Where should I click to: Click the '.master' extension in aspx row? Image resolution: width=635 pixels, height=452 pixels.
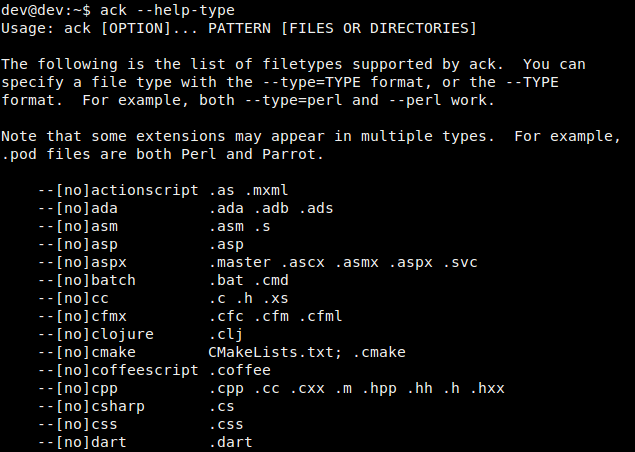point(238,261)
